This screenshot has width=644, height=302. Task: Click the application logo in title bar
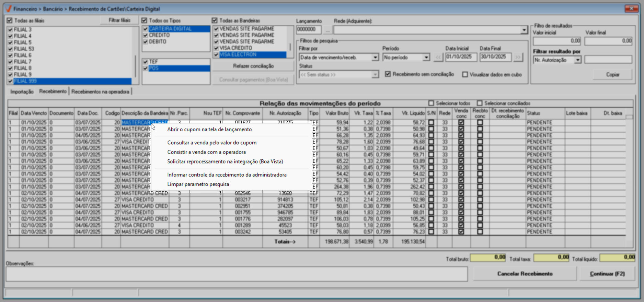9,9
